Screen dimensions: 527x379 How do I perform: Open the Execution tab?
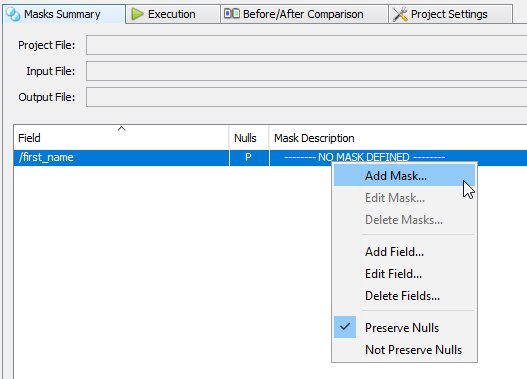[173, 14]
